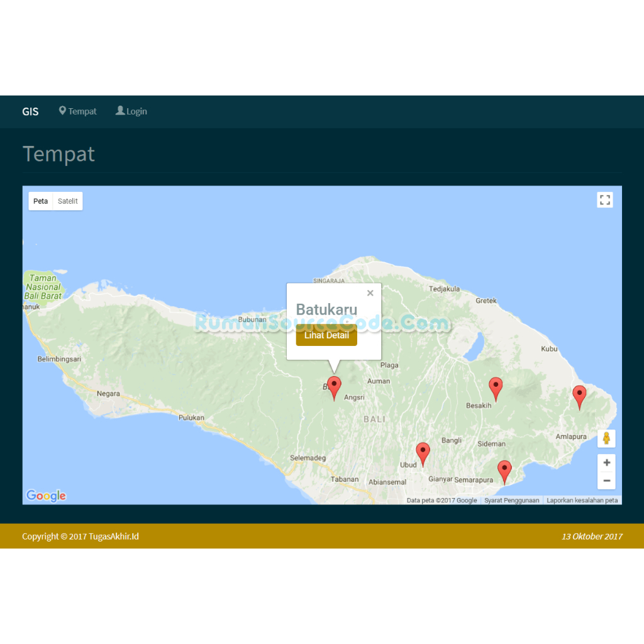Click the Belimbingsari label on map

pyautogui.click(x=59, y=359)
